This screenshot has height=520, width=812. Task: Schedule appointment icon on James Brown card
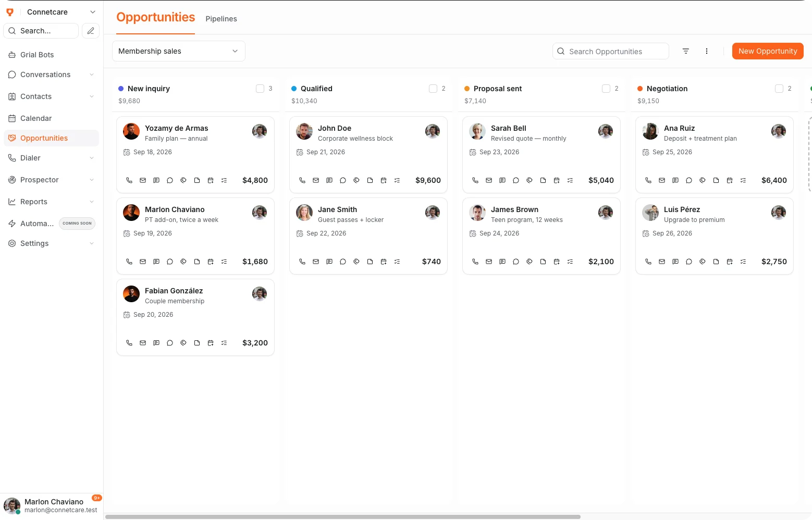pos(557,262)
